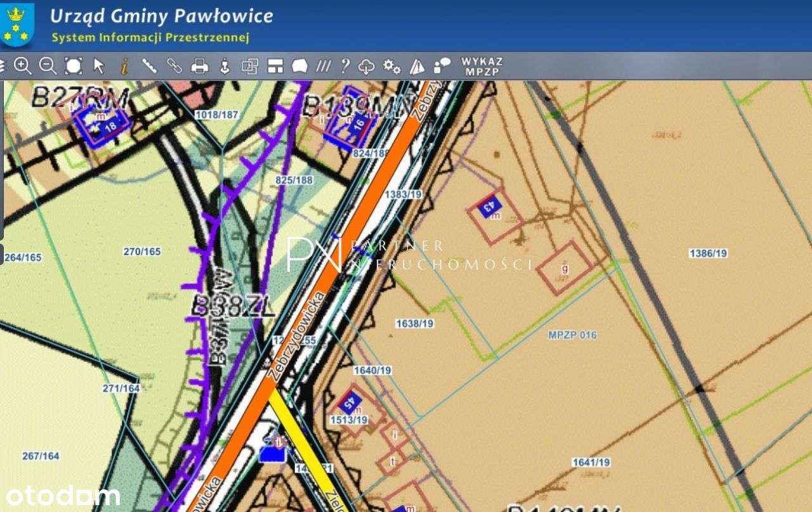Select the Zoom In magnifier tool
Screen dimensions: 812x512
click(x=23, y=65)
